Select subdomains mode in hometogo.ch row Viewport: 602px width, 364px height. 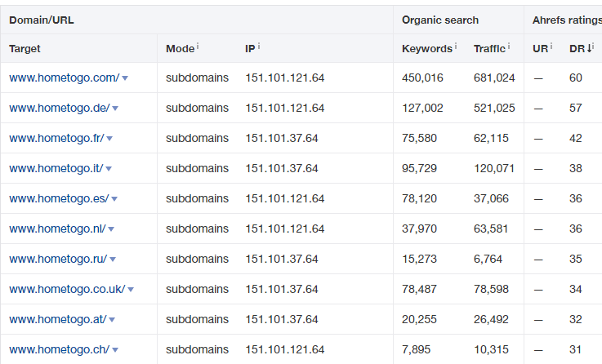pyautogui.click(x=197, y=350)
